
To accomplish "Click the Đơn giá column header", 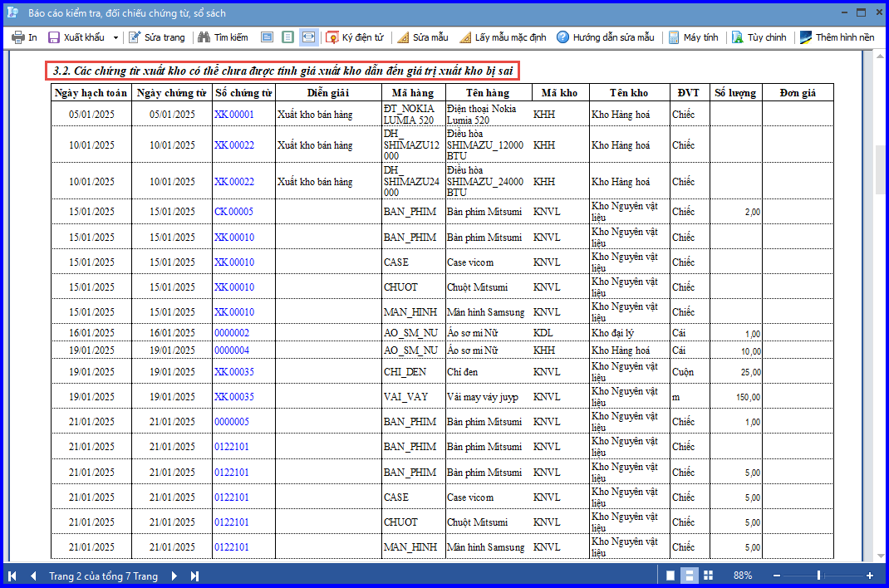I will [798, 93].
